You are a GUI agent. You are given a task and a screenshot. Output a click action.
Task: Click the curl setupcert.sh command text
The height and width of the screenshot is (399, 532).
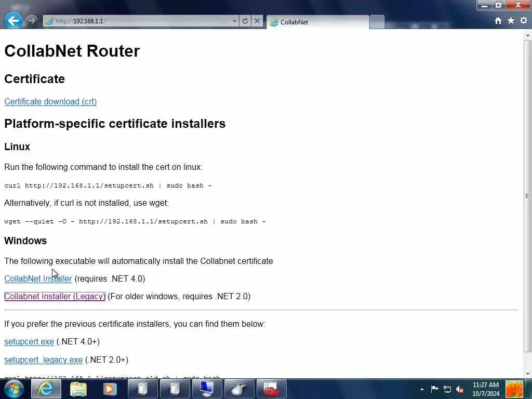[108, 185]
